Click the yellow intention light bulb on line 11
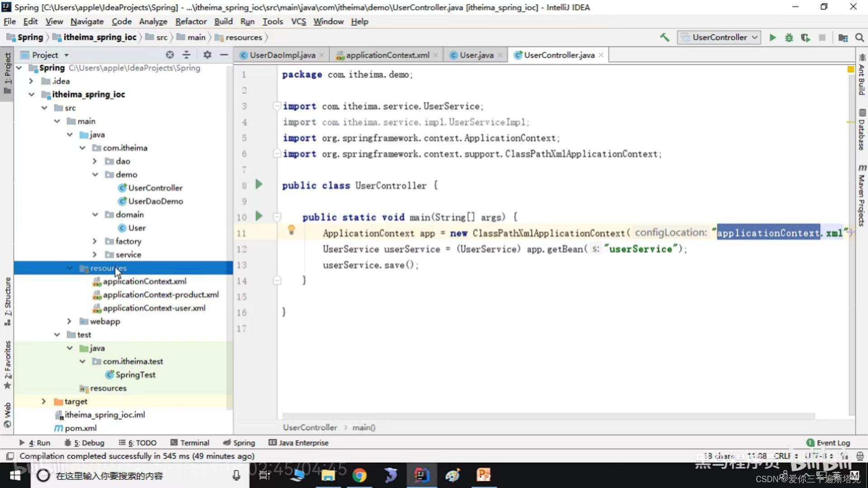Viewport: 868px width, 488px height. (292, 230)
